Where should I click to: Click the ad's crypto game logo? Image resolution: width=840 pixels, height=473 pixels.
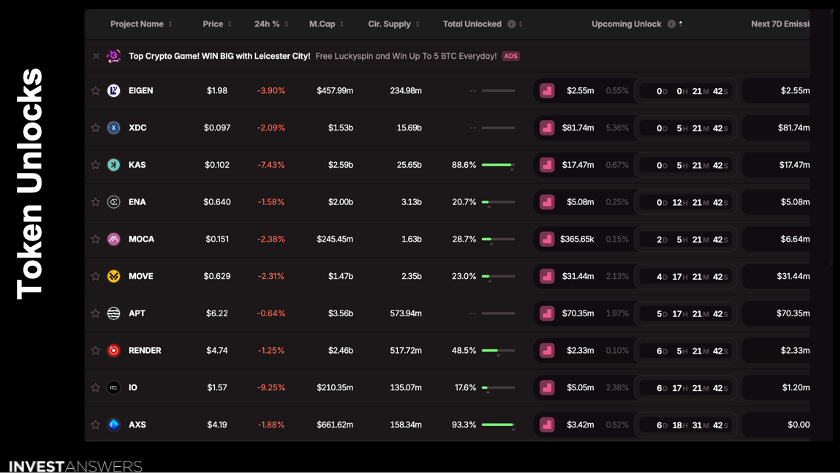pyautogui.click(x=114, y=56)
